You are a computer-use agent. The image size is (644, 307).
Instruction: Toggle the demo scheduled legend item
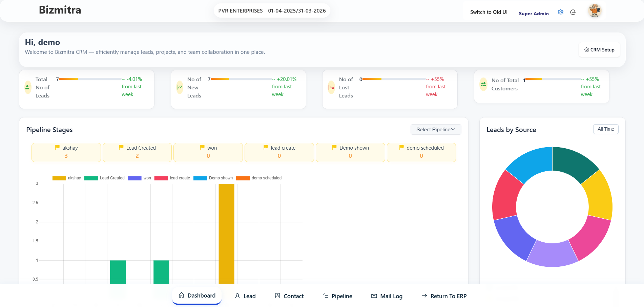pyautogui.click(x=259, y=178)
